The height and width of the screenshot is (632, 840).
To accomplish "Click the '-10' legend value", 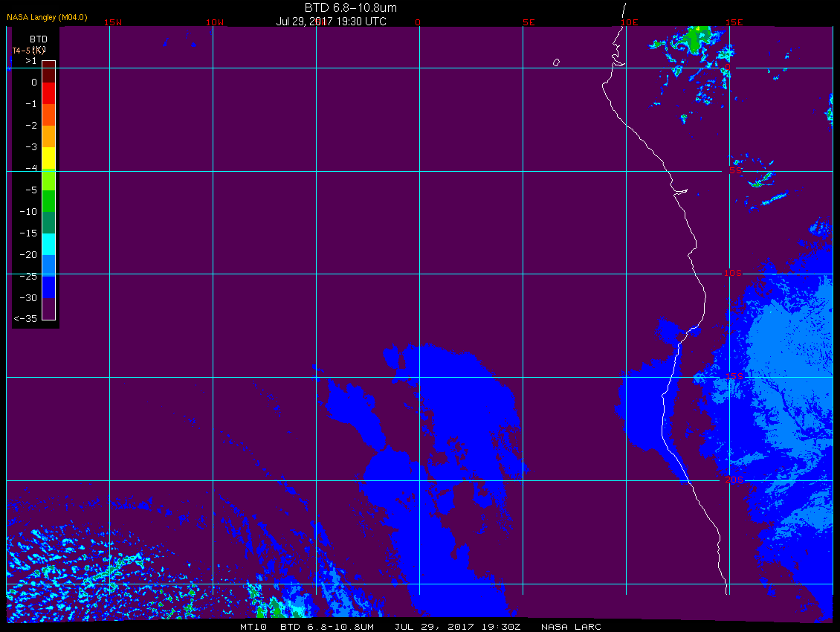I will coord(28,212).
